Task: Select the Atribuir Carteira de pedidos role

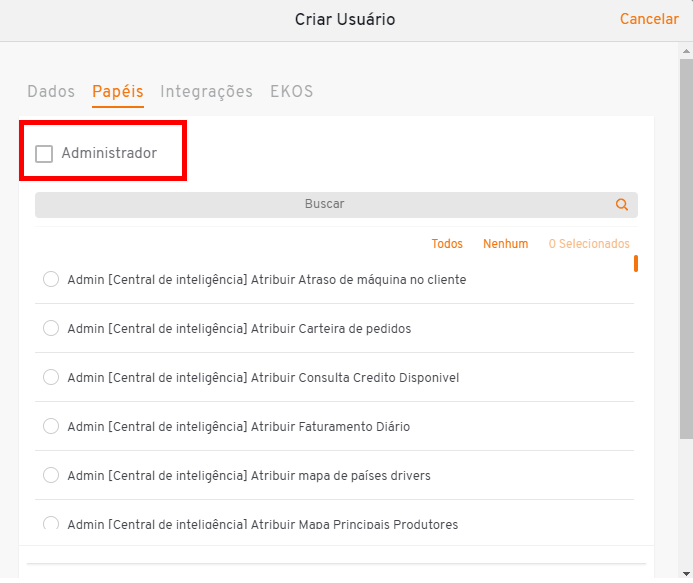Action: click(51, 328)
